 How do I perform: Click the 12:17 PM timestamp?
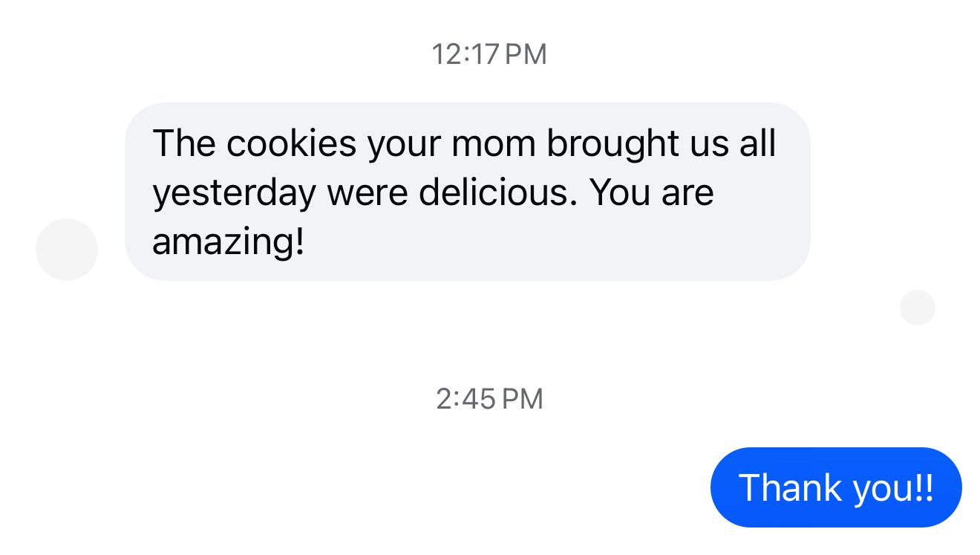tap(489, 54)
